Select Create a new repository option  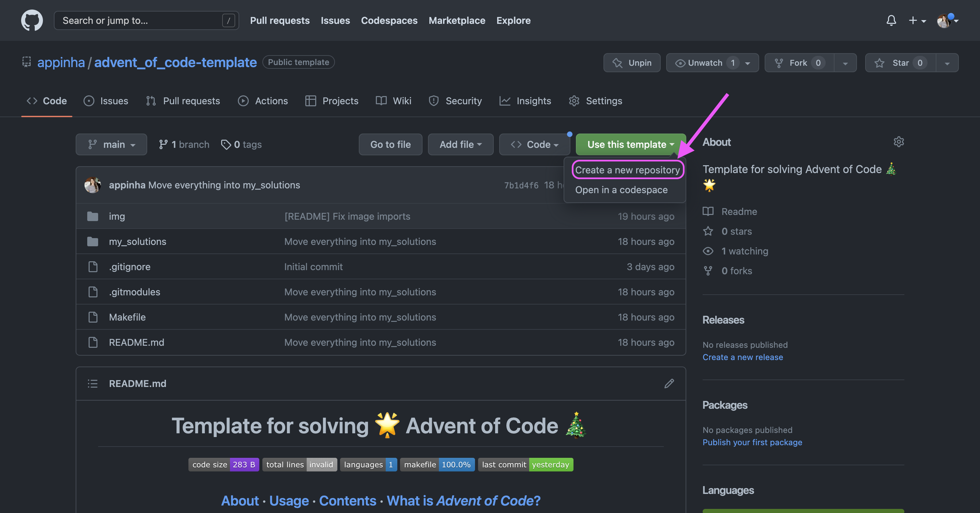pos(627,170)
